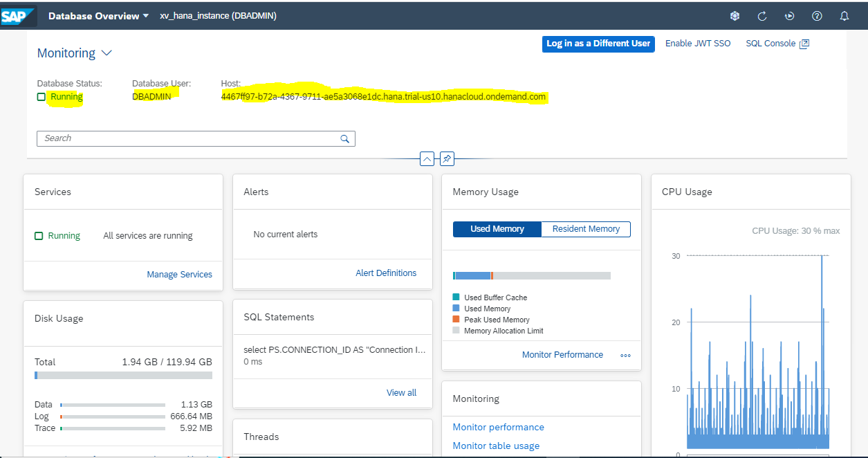This screenshot has width=868, height=458.
Task: Click Log in as a Different User
Action: [598, 44]
